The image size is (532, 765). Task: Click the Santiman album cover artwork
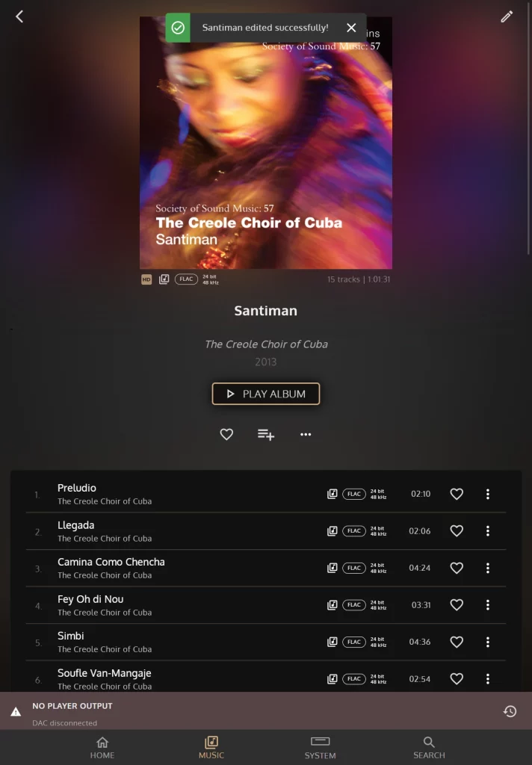click(266, 143)
